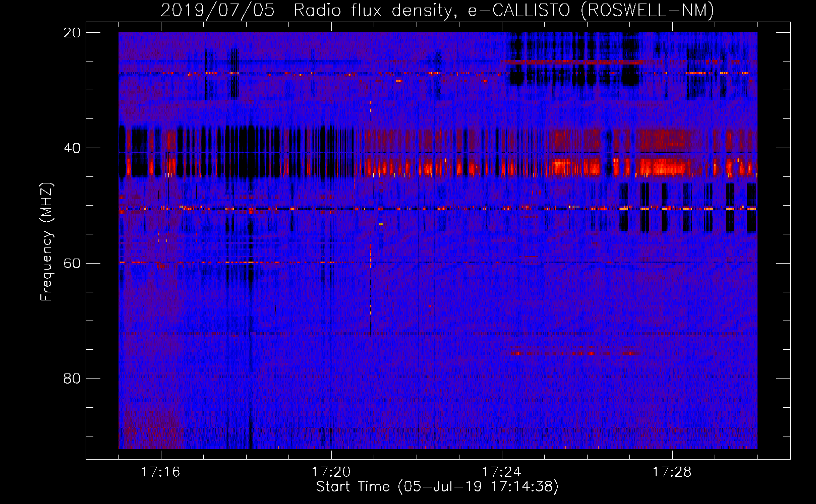Screen dimensions: 816x504
Task: Click the 17:24 time tick label
Action: [501, 472]
